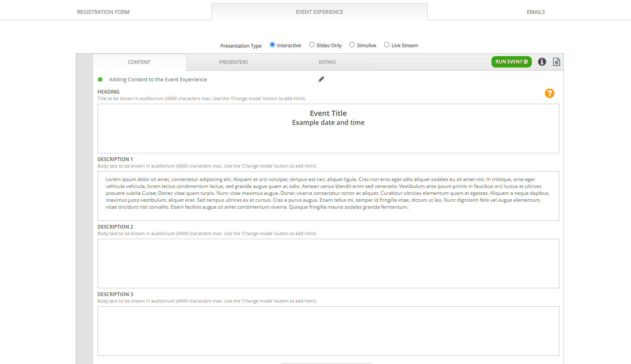
Task: Focus the empty Description 3 field
Action: [x=328, y=331]
